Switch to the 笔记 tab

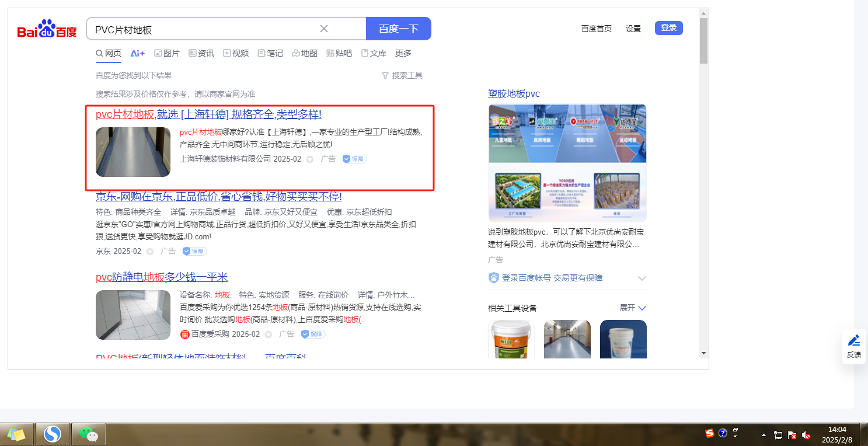(x=270, y=53)
